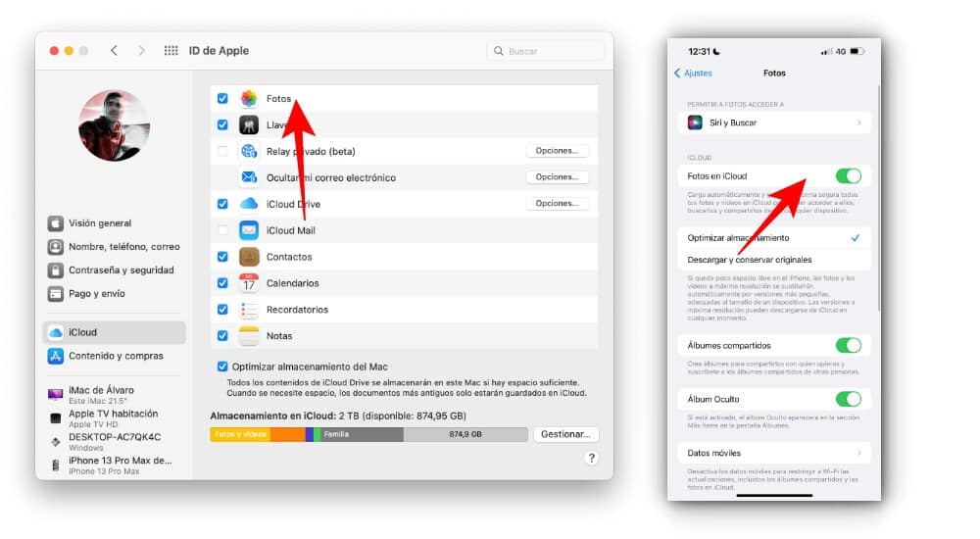The image size is (980, 539).
Task: Click the iPhone battery status icon
Action: coord(857,51)
